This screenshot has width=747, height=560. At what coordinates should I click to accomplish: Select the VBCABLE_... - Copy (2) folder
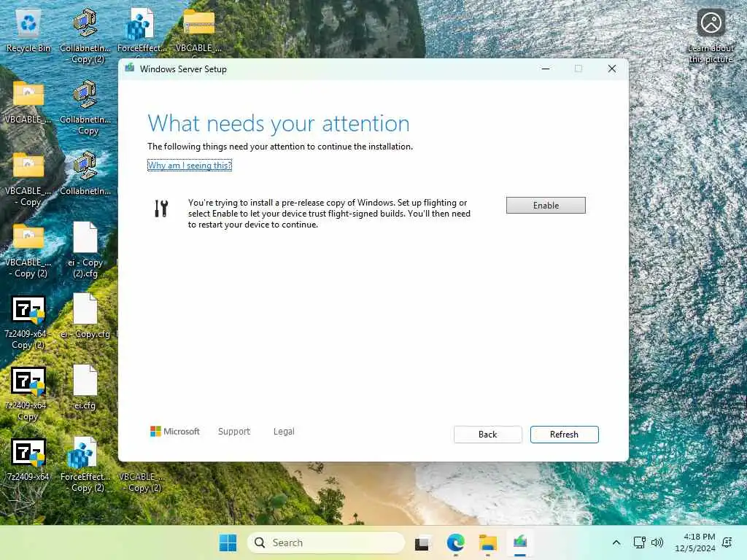(x=28, y=251)
